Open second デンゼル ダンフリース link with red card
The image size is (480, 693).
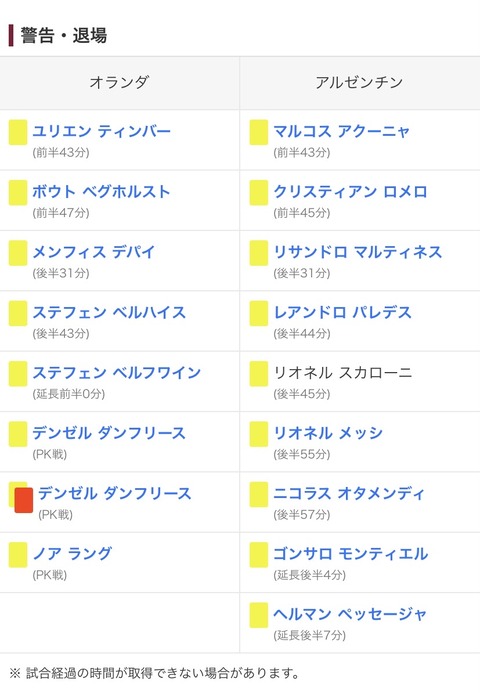click(114, 493)
